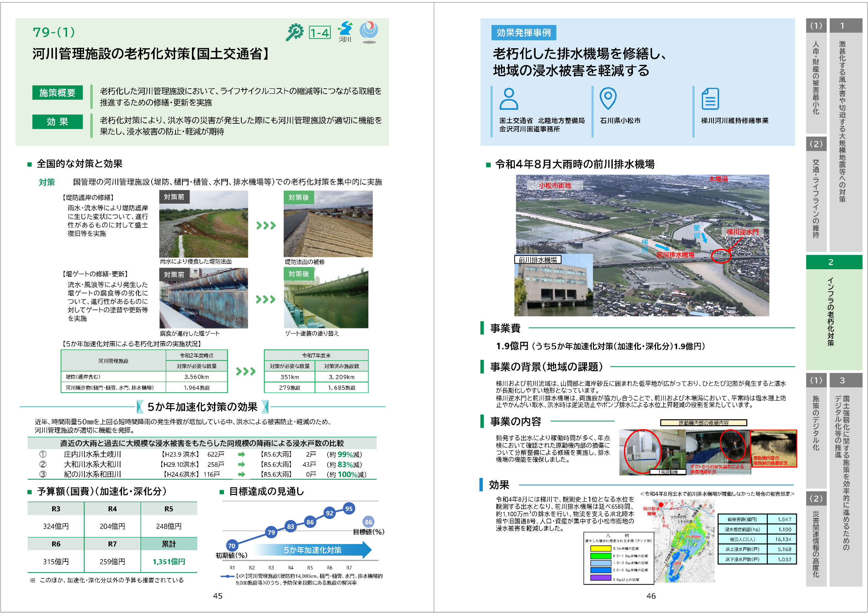This screenshot has height=614, width=868.
Task: Open the eroded levee slope photo
Action: pos(203,224)
